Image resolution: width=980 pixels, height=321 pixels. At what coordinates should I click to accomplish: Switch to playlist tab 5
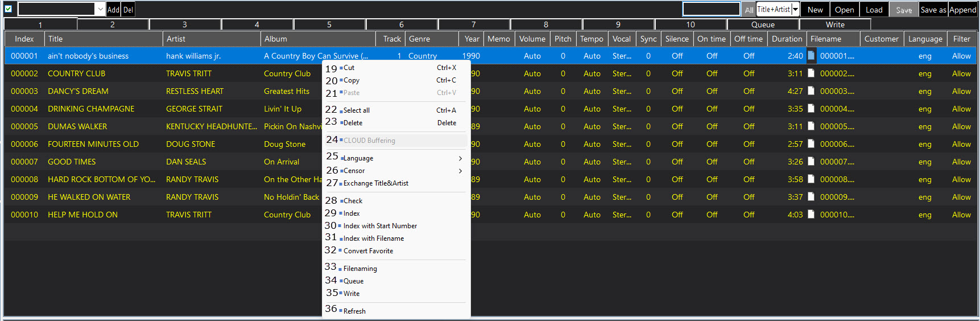click(x=329, y=24)
